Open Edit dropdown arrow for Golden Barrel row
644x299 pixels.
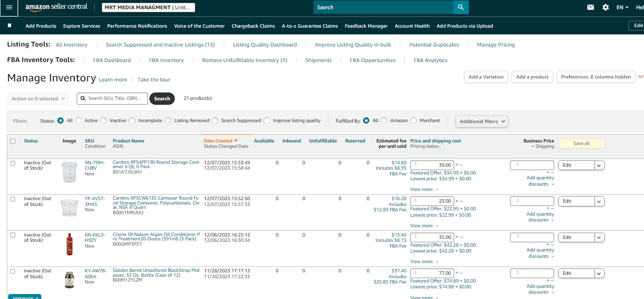pyautogui.click(x=599, y=273)
